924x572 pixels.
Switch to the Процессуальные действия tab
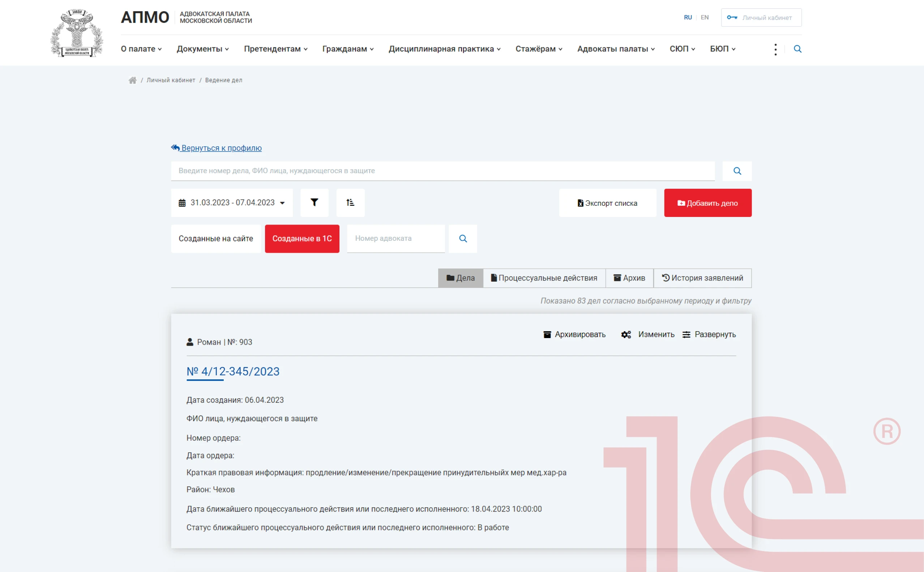coord(544,278)
